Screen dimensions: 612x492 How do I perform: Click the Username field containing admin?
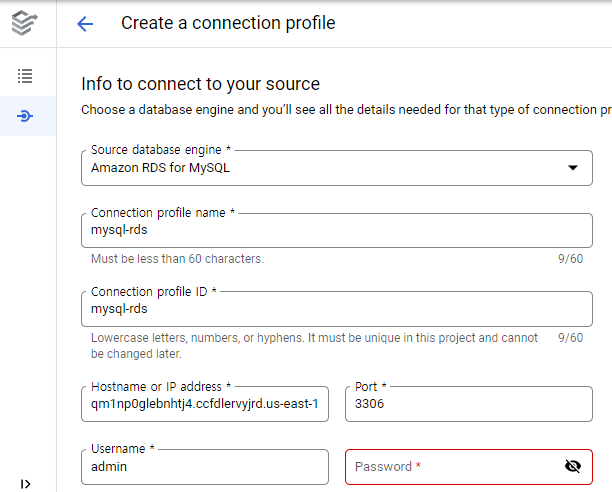tap(205, 467)
